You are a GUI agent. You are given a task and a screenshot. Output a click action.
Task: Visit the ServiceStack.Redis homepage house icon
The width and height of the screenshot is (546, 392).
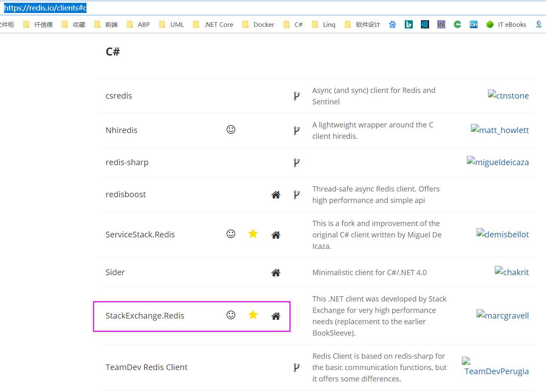pos(276,235)
